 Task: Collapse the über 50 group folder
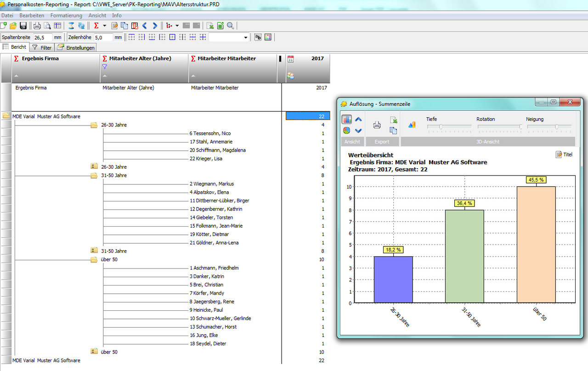94,259
